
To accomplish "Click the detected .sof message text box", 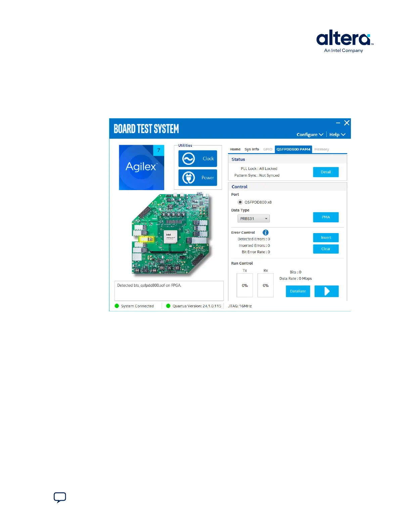I will [x=169, y=291].
